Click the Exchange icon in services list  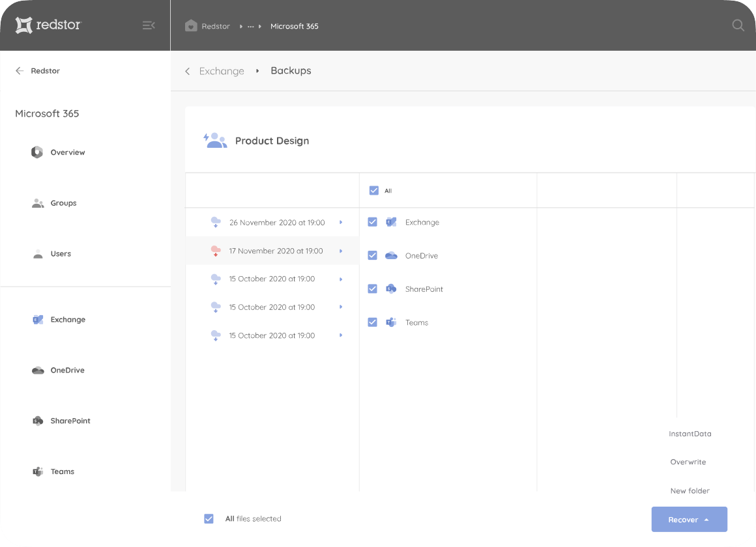(391, 222)
